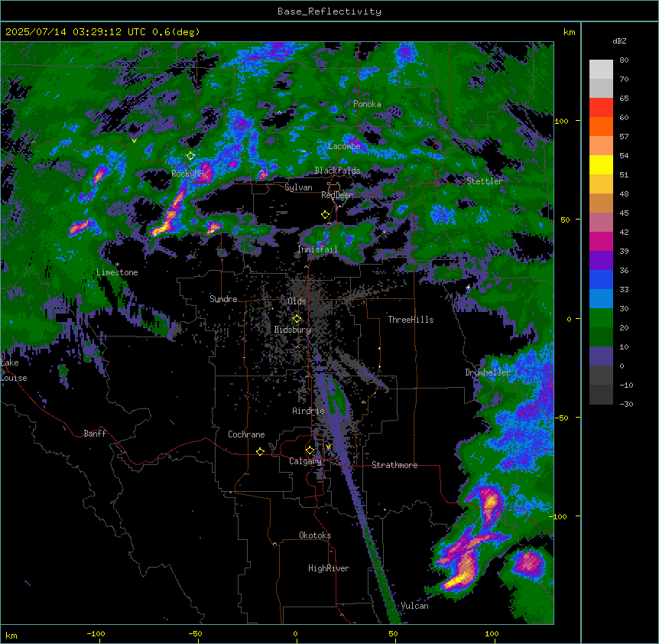
Task: Click the ThreeHills town label
Action: click(x=411, y=320)
